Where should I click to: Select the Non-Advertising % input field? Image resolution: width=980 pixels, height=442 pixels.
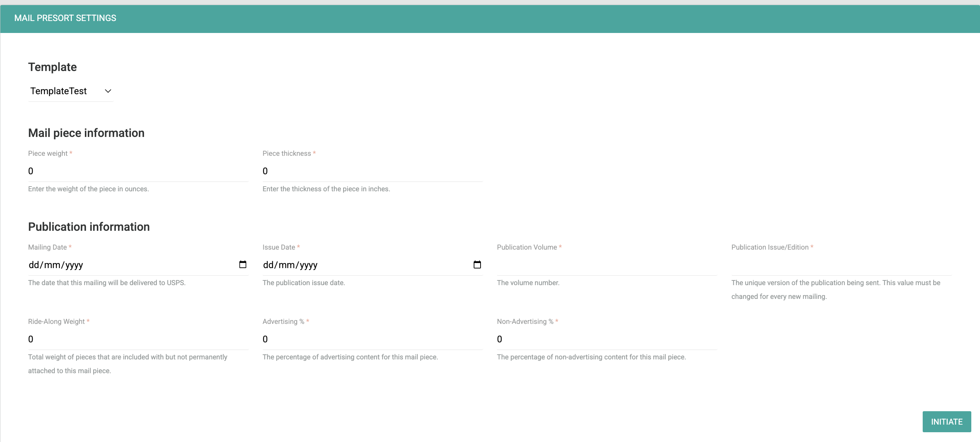tap(607, 339)
